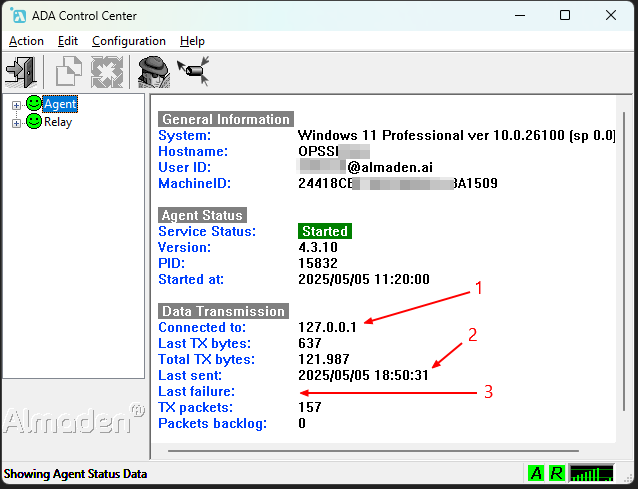Click the Last sent value 2025/05/05 18:50:31
This screenshot has width=638, height=489.
[x=363, y=375]
